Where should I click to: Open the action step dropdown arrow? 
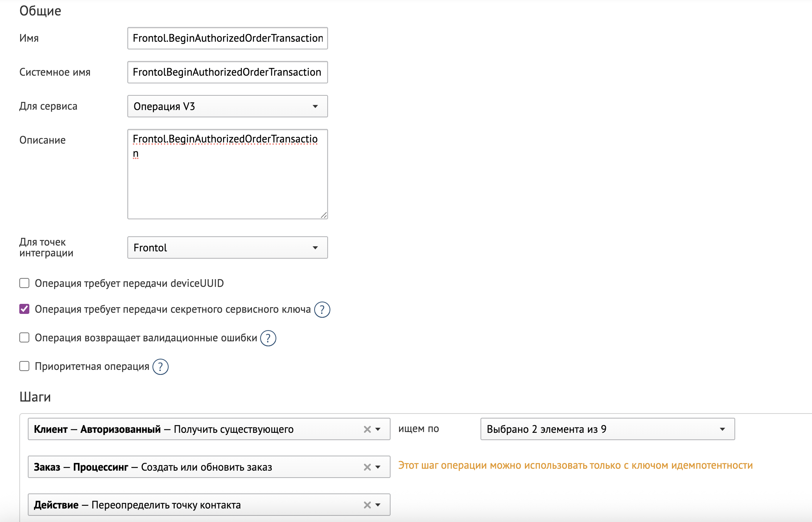click(x=378, y=505)
